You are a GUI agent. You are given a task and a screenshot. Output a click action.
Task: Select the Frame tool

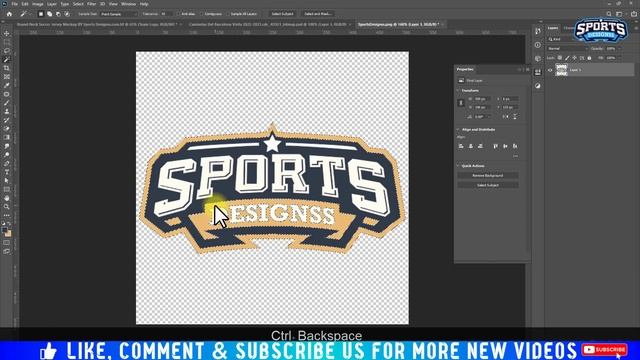coord(7,77)
